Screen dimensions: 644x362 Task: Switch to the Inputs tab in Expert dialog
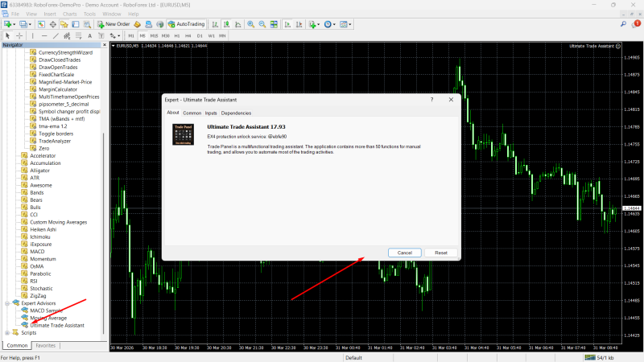coord(211,113)
